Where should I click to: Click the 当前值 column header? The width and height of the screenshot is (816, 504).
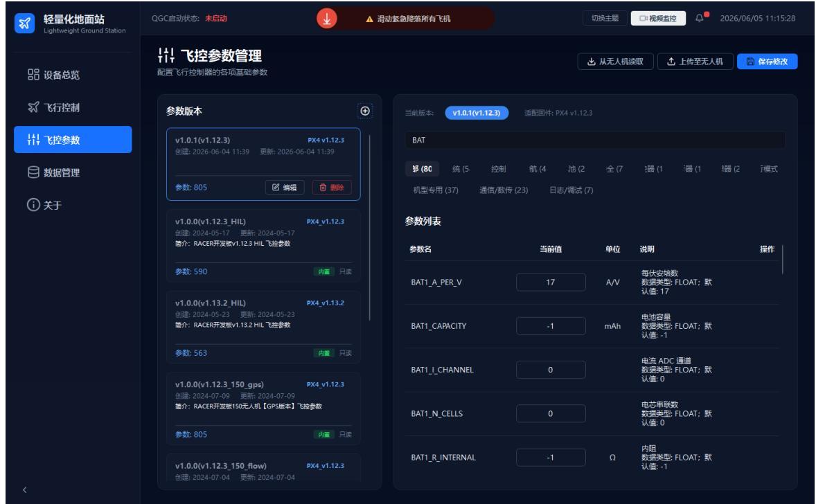[x=550, y=249]
